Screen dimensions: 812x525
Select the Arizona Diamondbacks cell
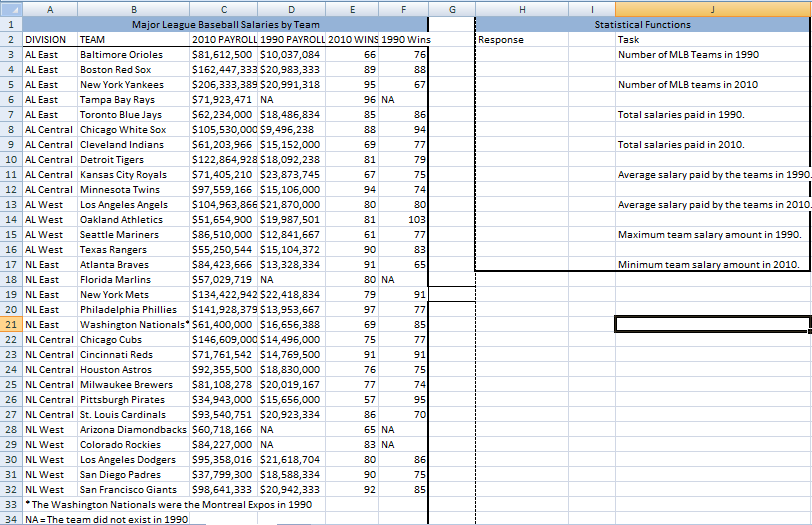(134, 430)
